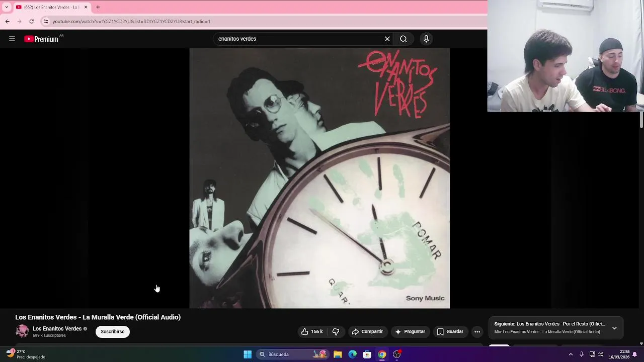Open the weather widget showing 27°C
644x362 pixels.
[x=25, y=354]
